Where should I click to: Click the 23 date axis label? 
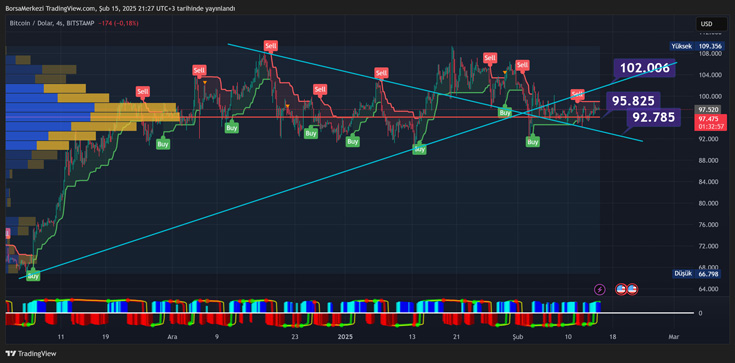[294, 337]
